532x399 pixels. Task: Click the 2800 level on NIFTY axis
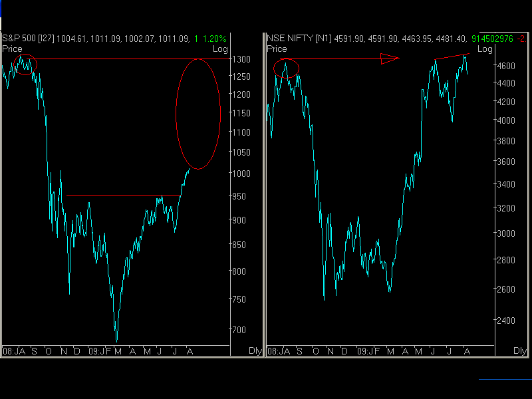506,260
